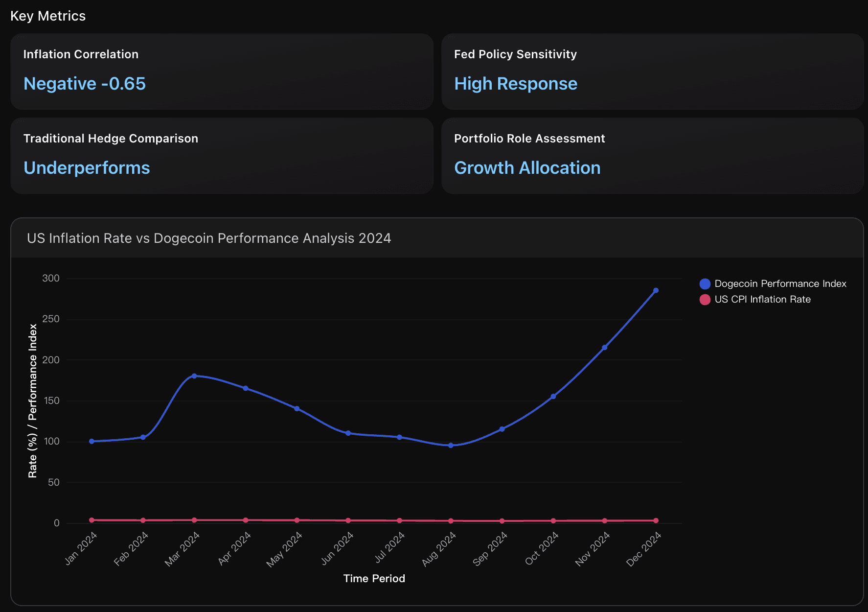Click the 300 y-axis tick label
Viewport: 868px width, 612px height.
coord(51,278)
